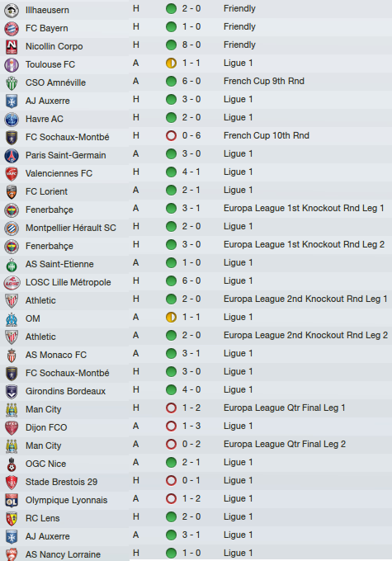
Task: Click the OM club badge
Action: coord(12,318)
